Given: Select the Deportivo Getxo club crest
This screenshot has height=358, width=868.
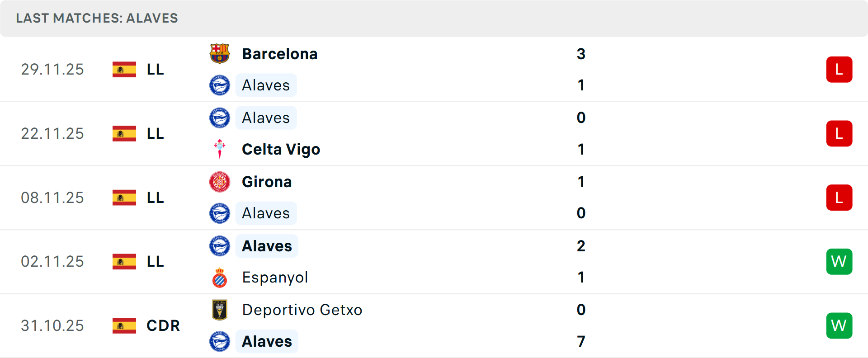Looking at the screenshot, I should pos(220,310).
